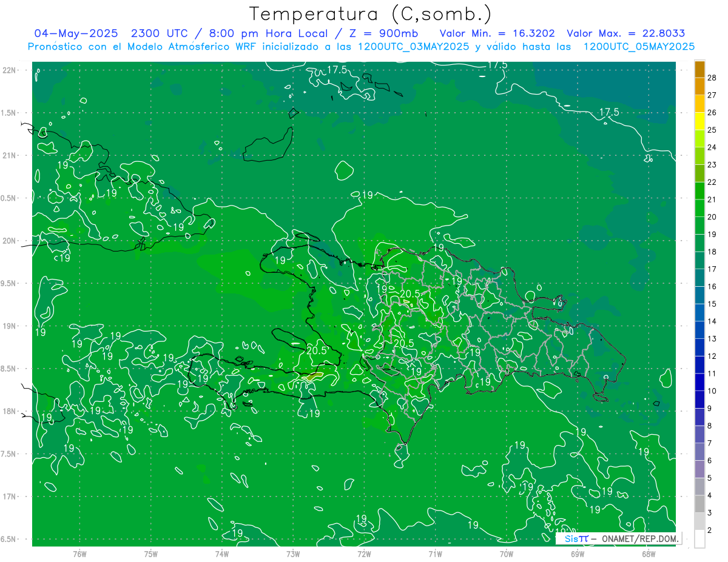
Task: Click the "17N" latitude axis label
Action: coord(9,497)
